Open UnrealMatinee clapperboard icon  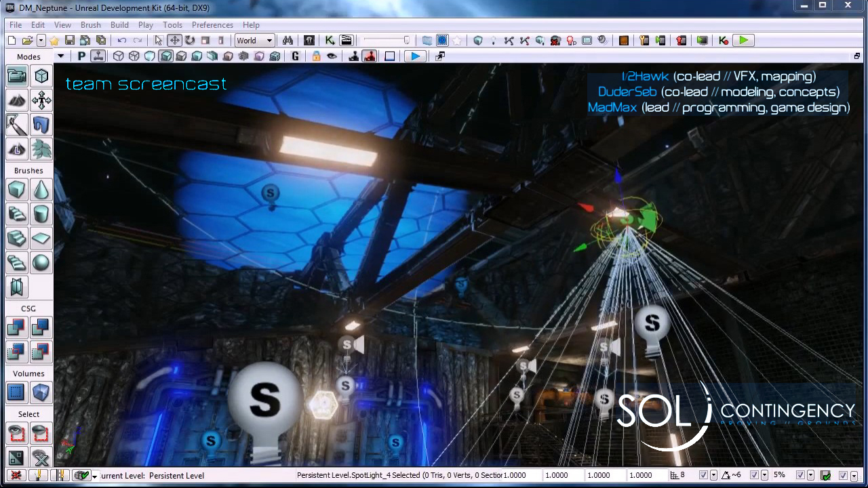[x=346, y=41]
